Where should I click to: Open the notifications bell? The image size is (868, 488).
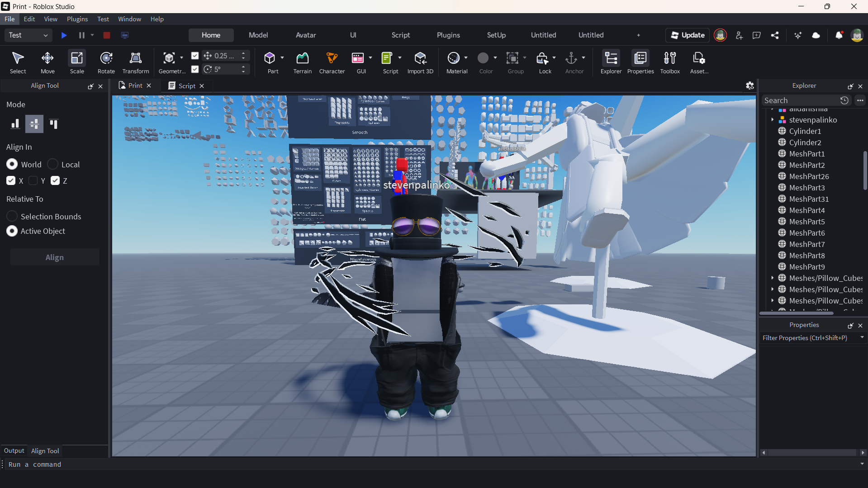tap(839, 35)
